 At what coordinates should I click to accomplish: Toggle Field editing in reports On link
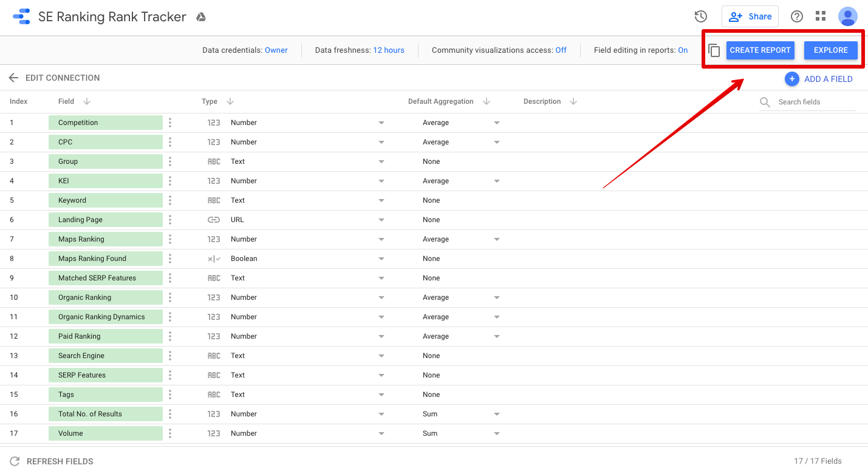683,50
